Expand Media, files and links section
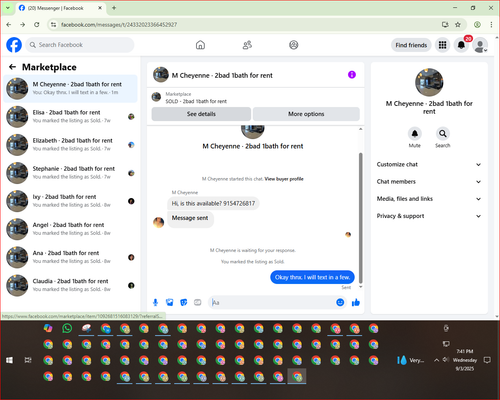 [x=429, y=199]
